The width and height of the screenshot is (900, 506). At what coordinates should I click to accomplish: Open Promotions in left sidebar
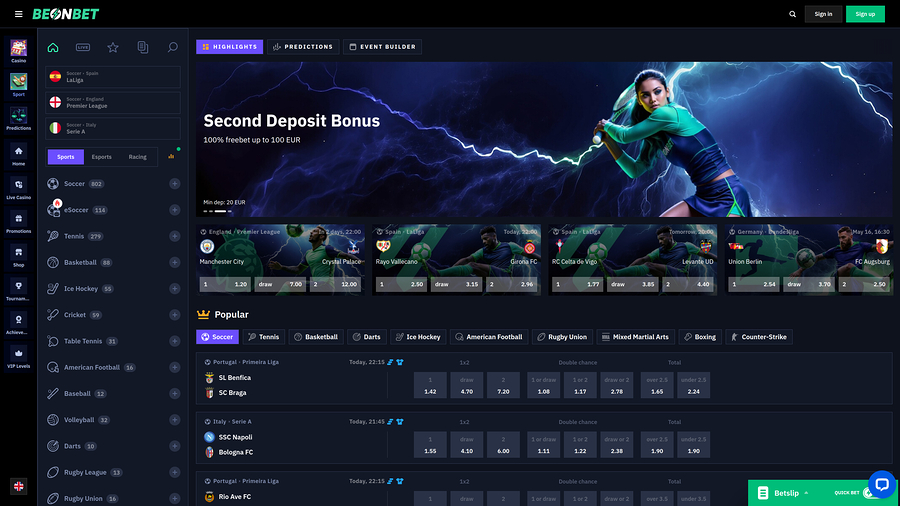point(18,222)
